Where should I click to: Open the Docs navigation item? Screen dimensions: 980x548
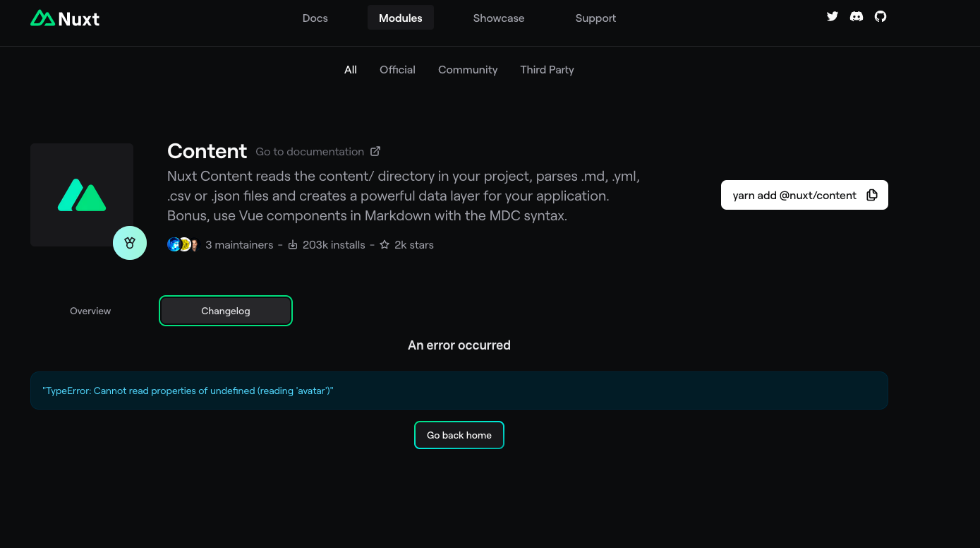[315, 18]
